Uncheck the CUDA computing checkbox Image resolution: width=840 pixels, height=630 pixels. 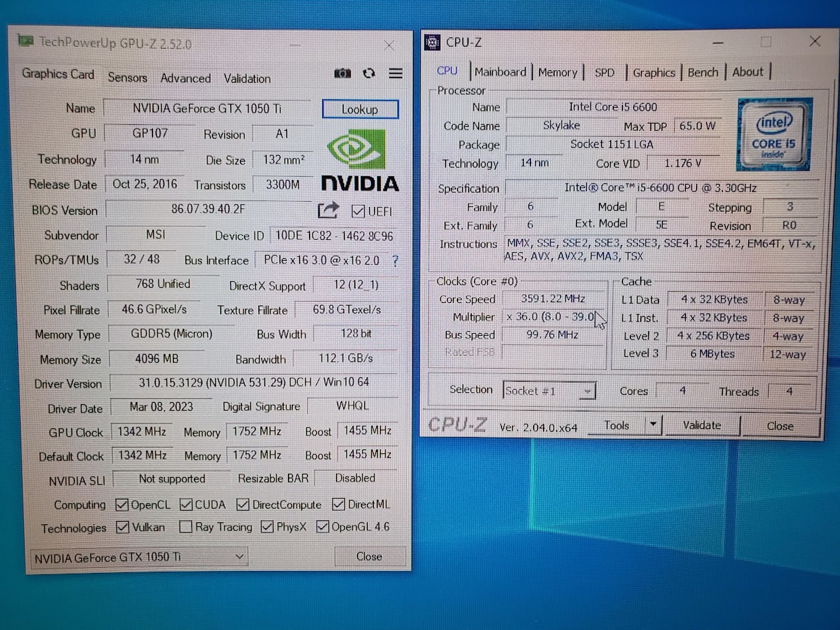pyautogui.click(x=187, y=504)
